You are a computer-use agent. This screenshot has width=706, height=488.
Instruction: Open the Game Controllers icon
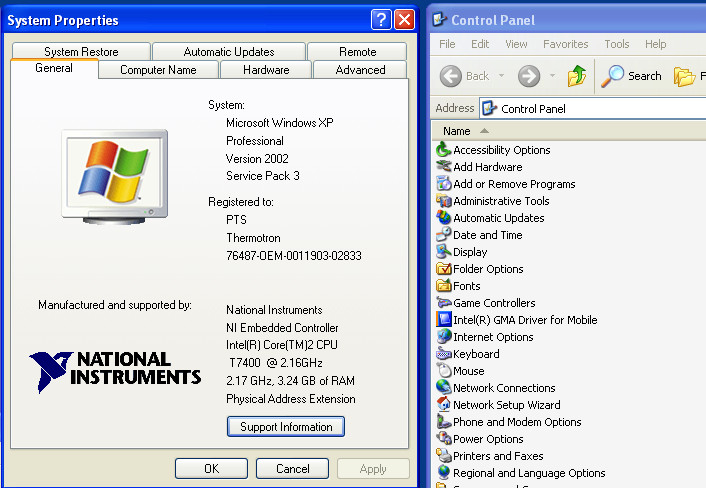click(x=444, y=303)
